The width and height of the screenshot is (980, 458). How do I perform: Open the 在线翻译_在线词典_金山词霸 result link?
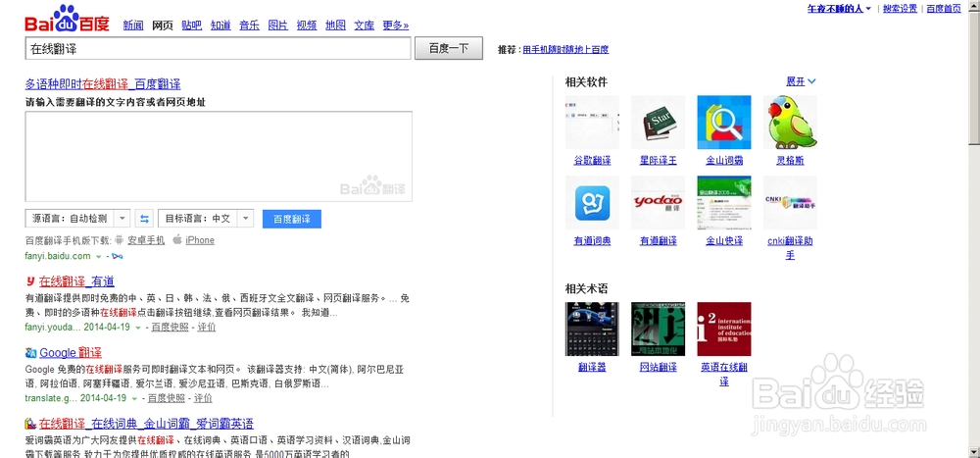tap(146, 424)
